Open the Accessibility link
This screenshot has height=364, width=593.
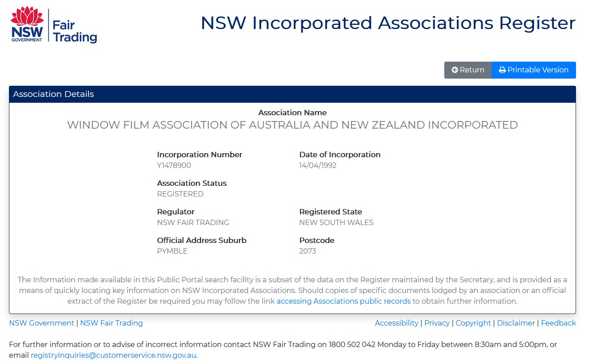click(x=397, y=323)
